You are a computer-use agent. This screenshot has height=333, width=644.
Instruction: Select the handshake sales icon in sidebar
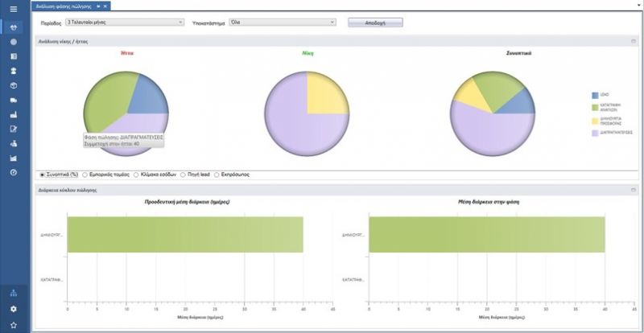coord(14,27)
